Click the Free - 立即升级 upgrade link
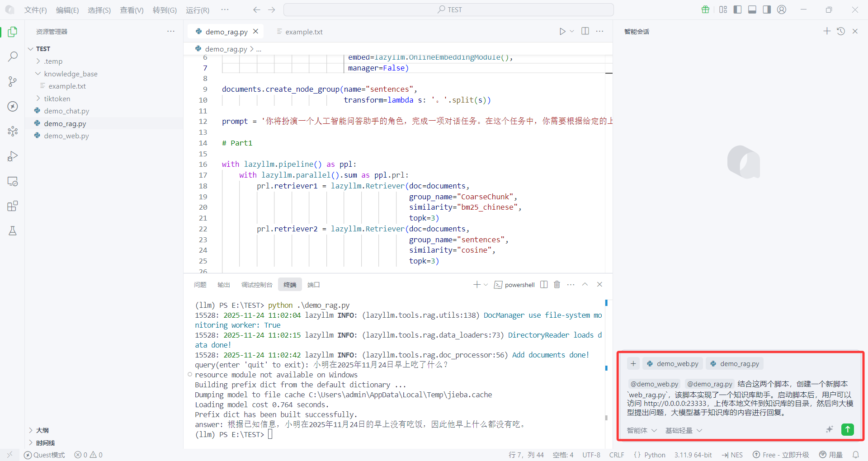 click(781, 455)
